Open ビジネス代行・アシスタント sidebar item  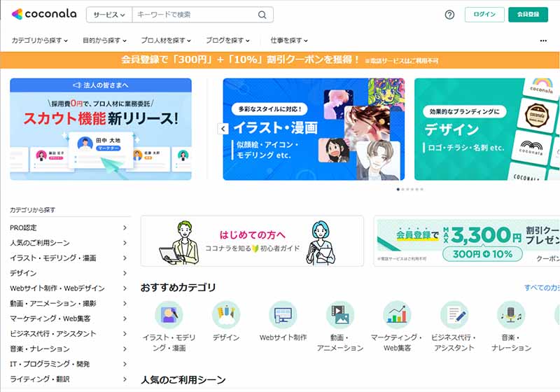coord(69,333)
